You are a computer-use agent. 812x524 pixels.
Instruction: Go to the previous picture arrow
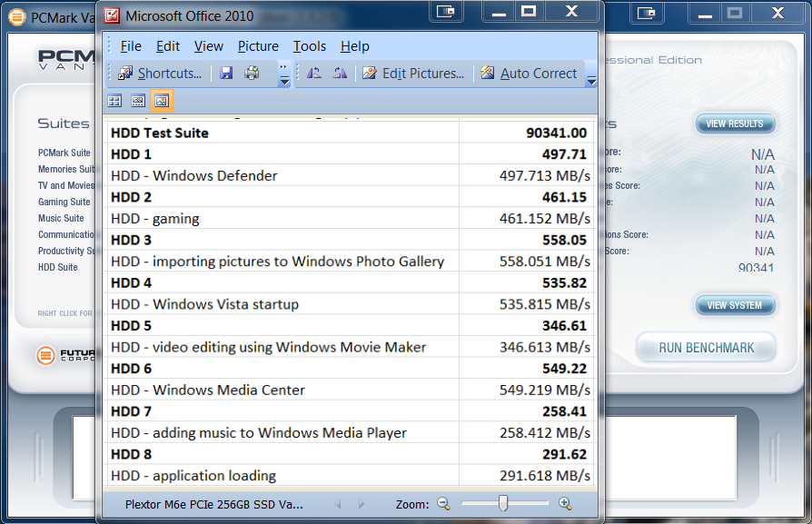[338, 504]
